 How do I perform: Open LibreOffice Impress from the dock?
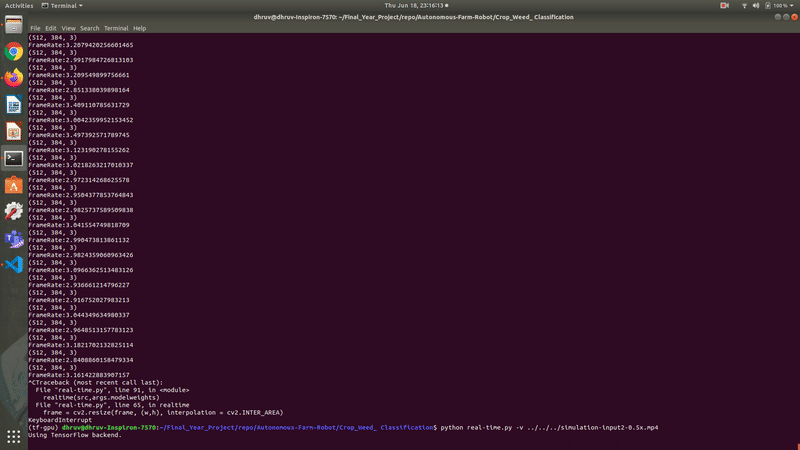pyautogui.click(x=14, y=132)
